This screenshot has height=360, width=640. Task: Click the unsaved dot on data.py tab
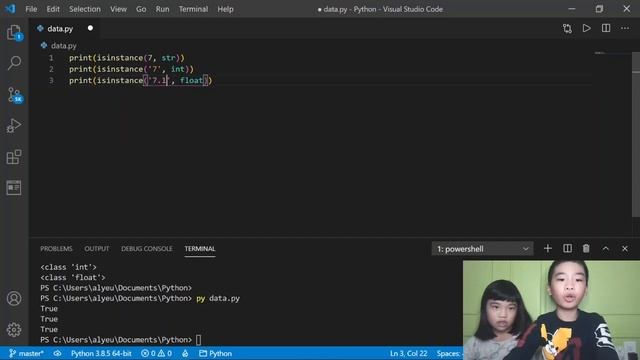(x=90, y=28)
